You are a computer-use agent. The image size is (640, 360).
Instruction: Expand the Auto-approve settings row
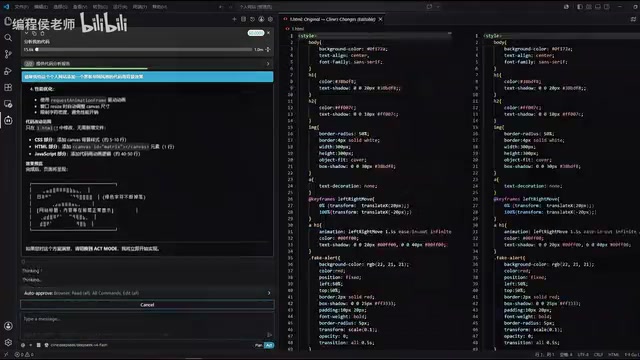tap(147, 293)
